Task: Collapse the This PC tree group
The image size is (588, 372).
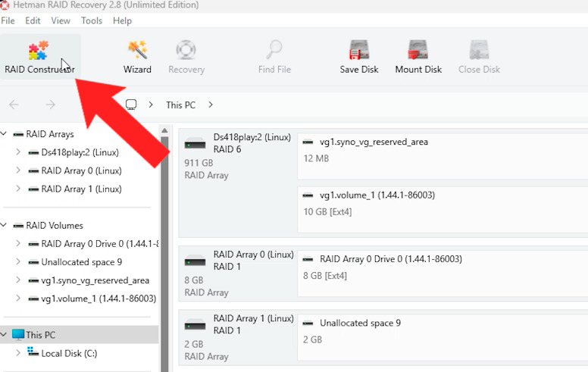Action: pyautogui.click(x=4, y=334)
